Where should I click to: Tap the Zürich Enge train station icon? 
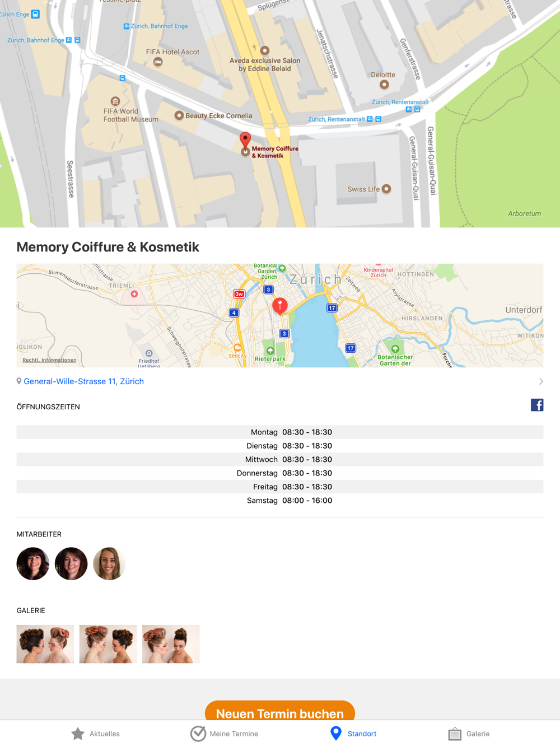pos(35,14)
